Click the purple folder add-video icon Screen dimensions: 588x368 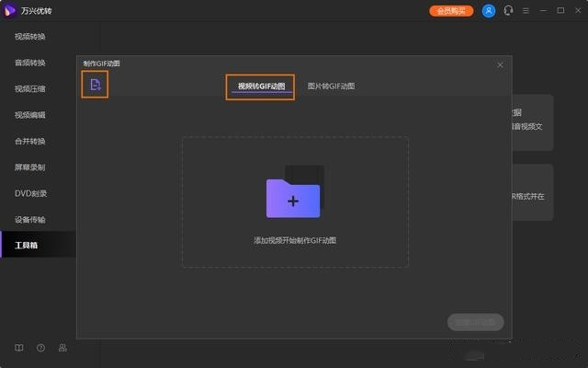[294, 197]
